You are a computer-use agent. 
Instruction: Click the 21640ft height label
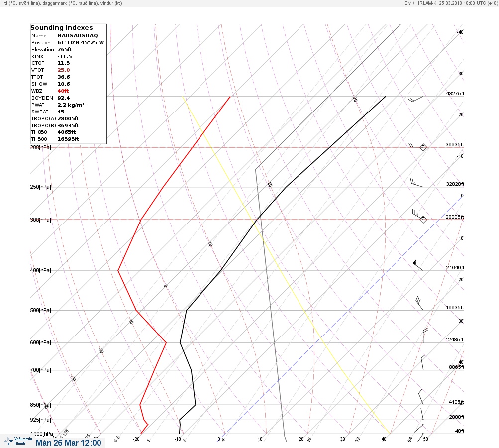455,267
